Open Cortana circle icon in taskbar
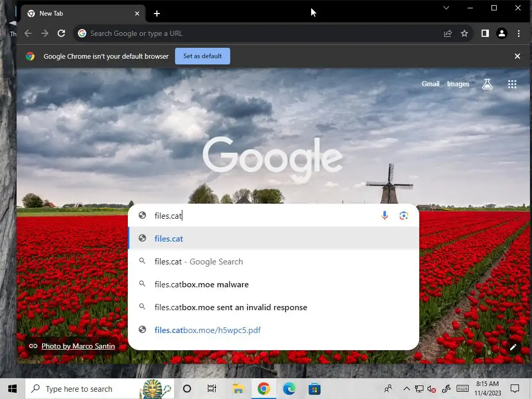Screen dimensions: 532x399 (187, 389)
